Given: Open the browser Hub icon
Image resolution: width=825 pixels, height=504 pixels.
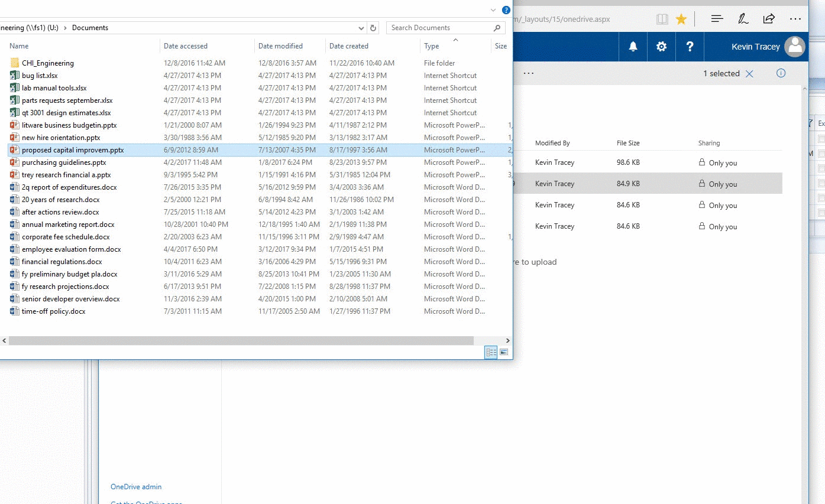Looking at the screenshot, I should point(717,19).
